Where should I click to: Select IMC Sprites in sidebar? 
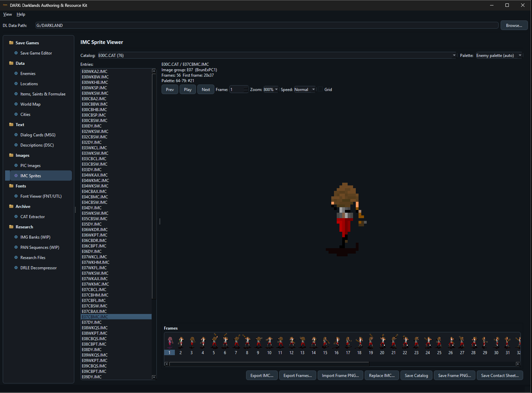39,176
